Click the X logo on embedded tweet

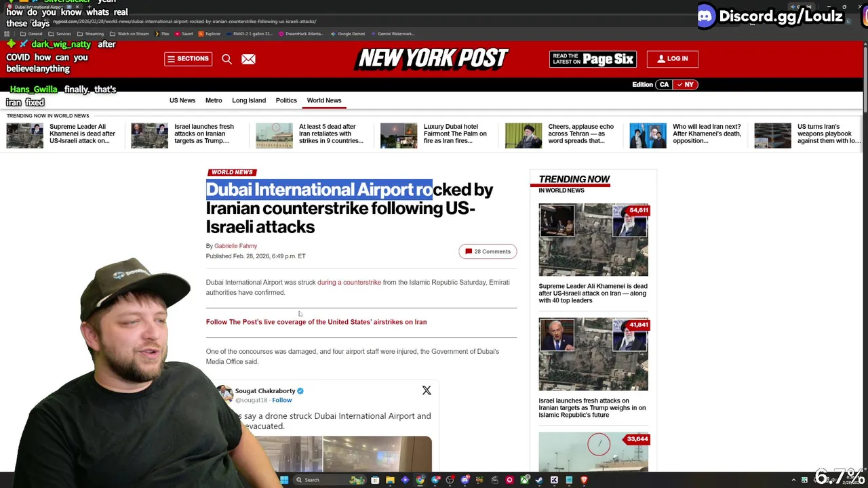(x=427, y=390)
